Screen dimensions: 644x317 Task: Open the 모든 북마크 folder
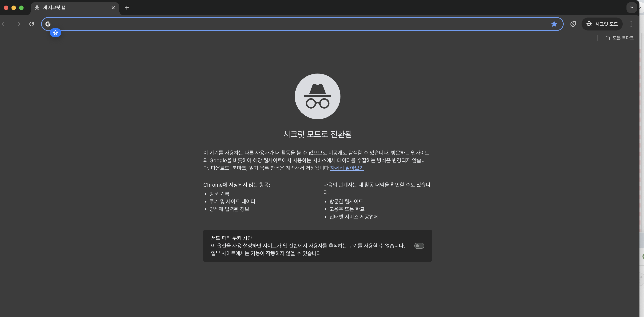[x=618, y=38]
